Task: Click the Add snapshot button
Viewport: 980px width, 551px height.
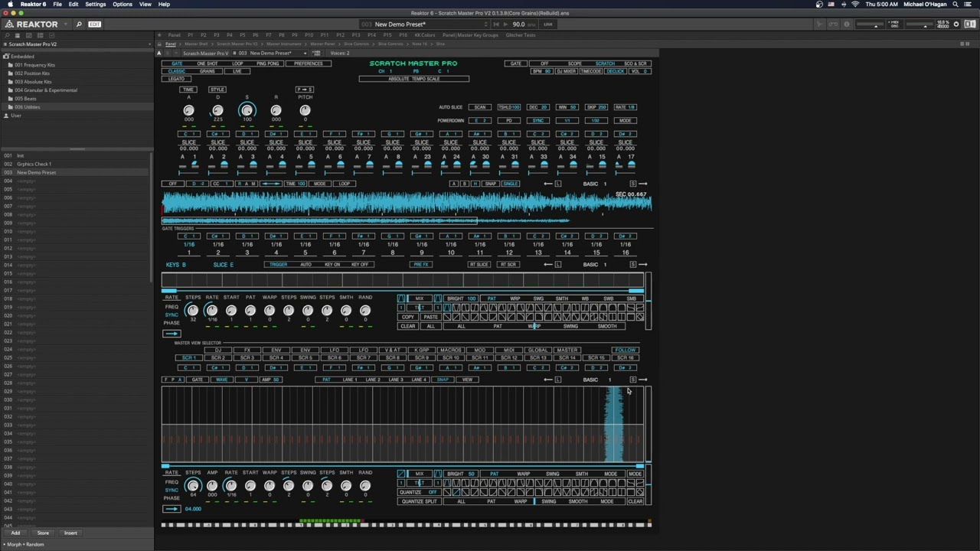Action: click(x=15, y=533)
